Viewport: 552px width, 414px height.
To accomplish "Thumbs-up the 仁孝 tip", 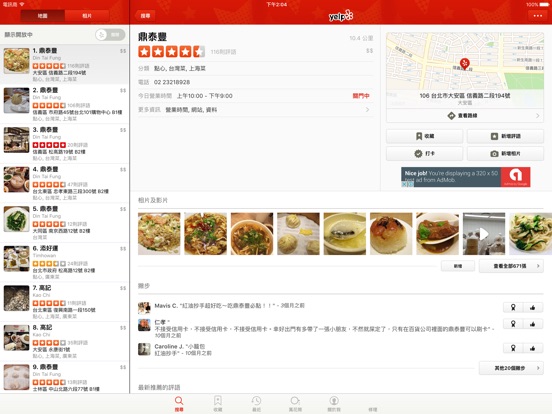I will point(532,324).
